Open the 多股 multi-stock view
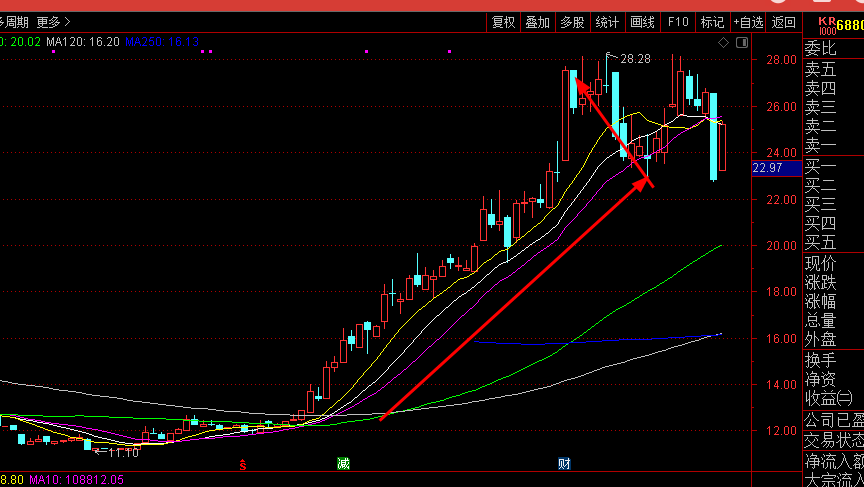This screenshot has height=487, width=864. pos(572,22)
